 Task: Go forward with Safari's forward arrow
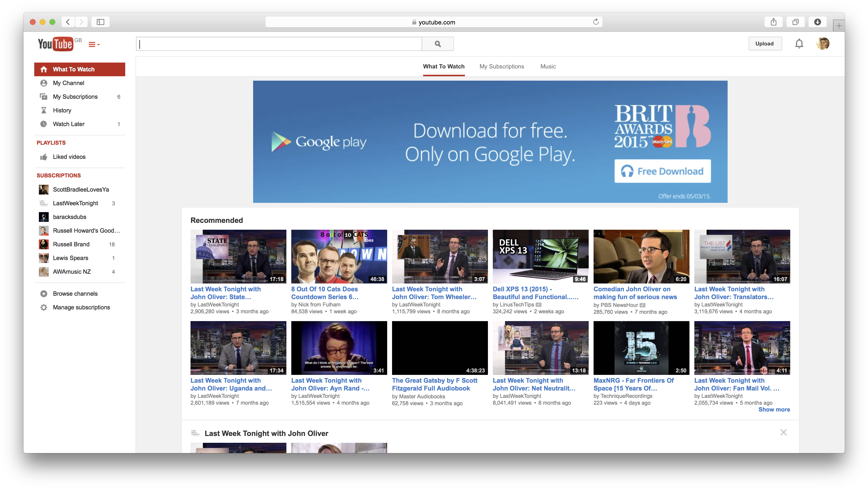coord(81,22)
